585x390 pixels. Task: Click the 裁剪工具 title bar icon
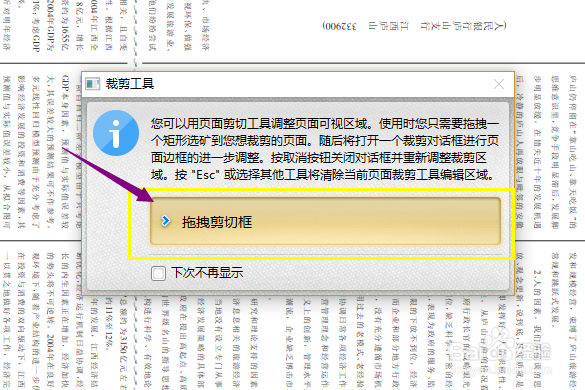(x=93, y=84)
